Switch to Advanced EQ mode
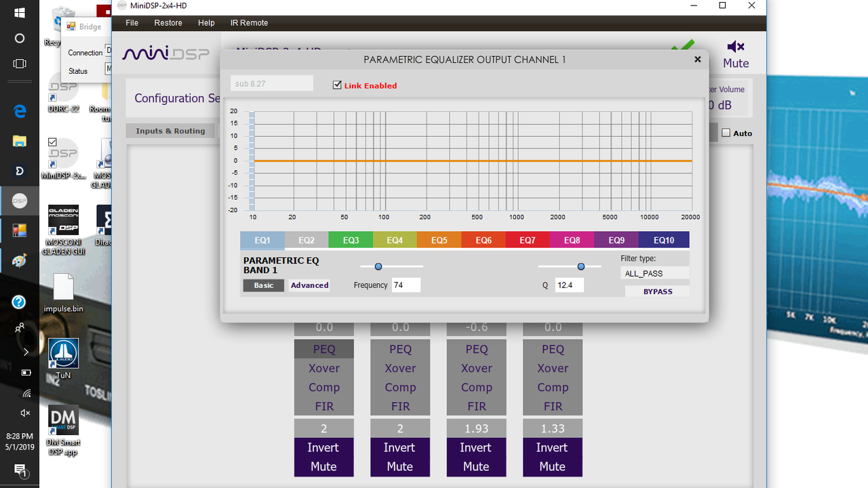Viewport: 868px width, 488px height. click(x=310, y=285)
